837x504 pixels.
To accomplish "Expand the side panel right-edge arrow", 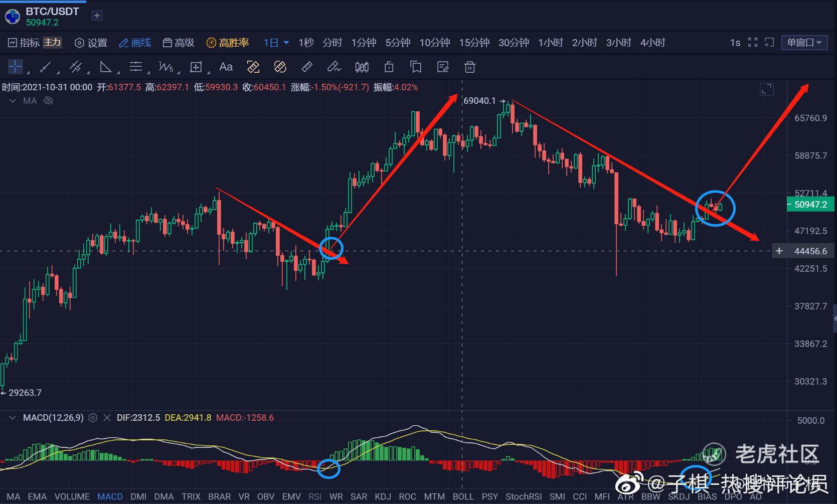I will click(x=834, y=318).
